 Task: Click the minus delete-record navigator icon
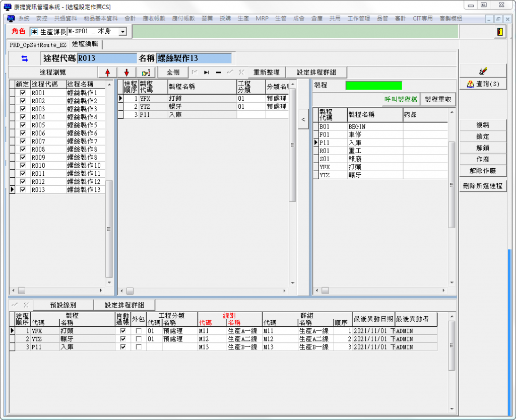[219, 73]
